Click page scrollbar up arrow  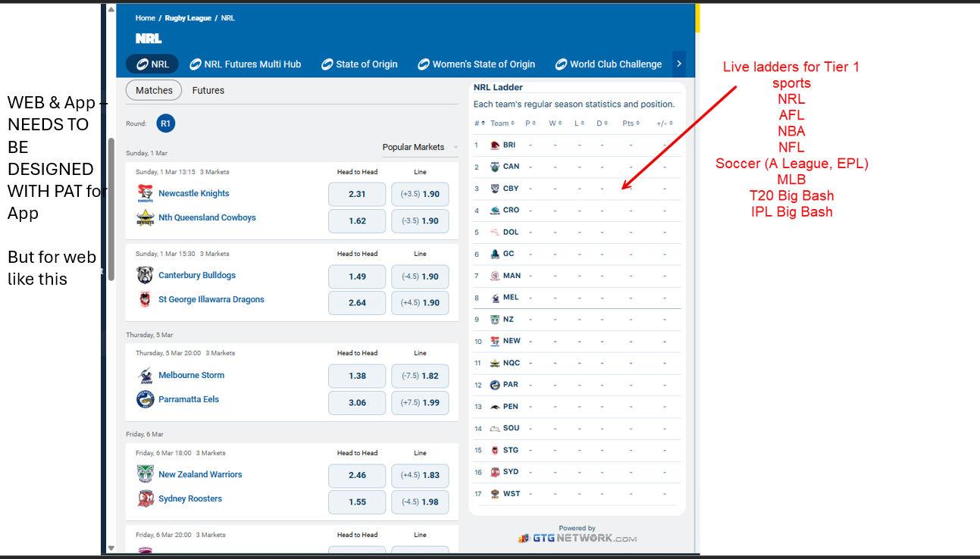click(111, 10)
